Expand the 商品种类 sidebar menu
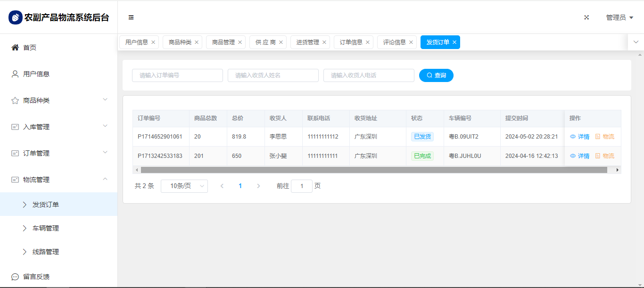This screenshot has height=288, width=644. click(58, 100)
